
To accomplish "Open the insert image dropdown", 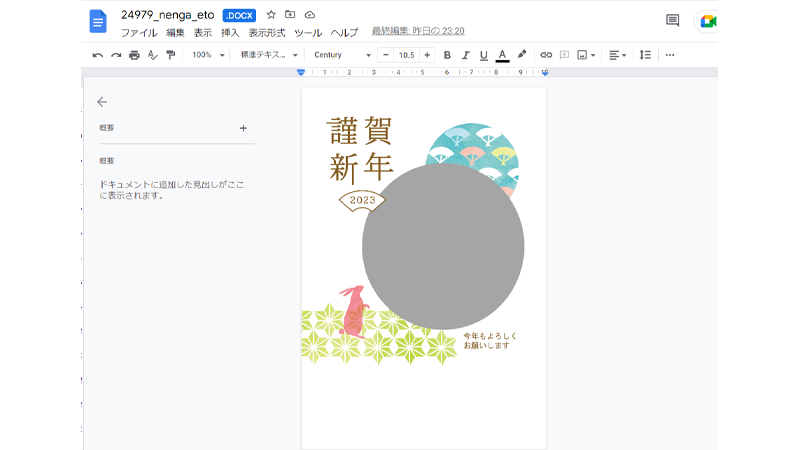I will (586, 55).
